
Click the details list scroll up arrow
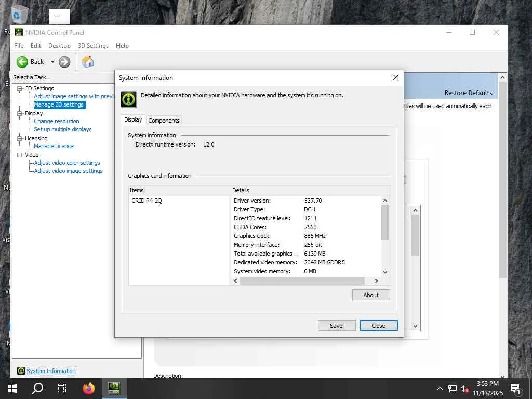click(x=385, y=201)
